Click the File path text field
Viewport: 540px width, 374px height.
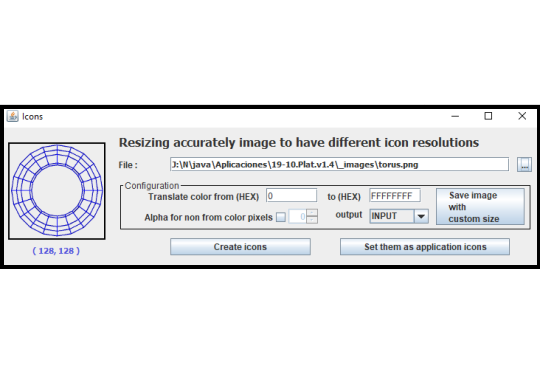339,164
